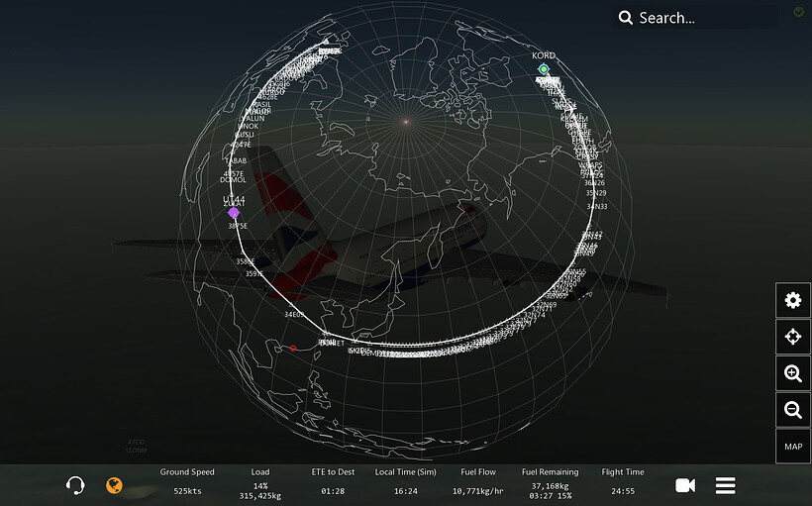Select the ETE to Dest 01:28 readout
Image resolution: width=812 pixels, height=506 pixels.
[333, 481]
